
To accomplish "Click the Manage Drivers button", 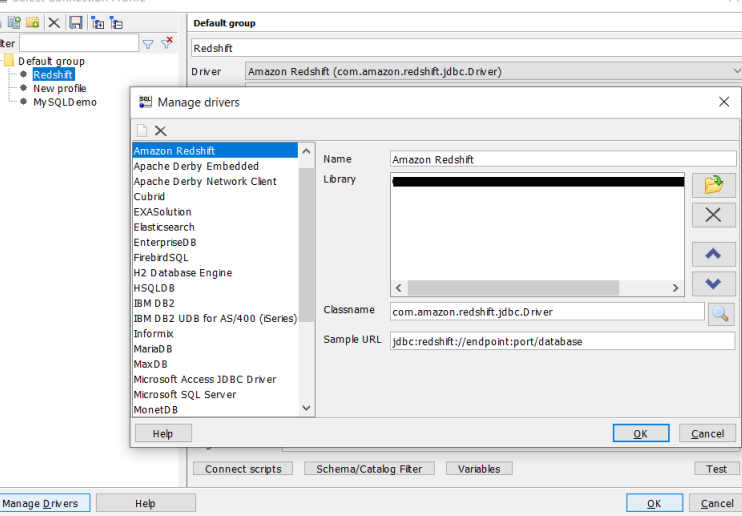I will (x=45, y=503).
